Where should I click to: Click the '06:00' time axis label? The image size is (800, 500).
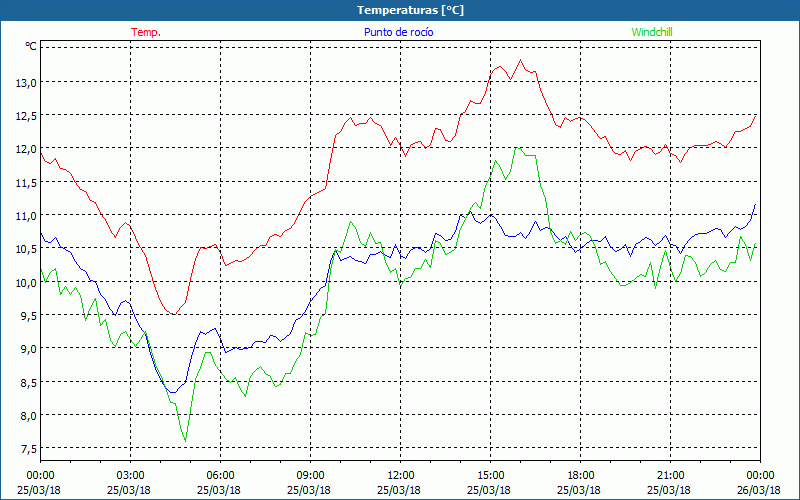point(220,476)
